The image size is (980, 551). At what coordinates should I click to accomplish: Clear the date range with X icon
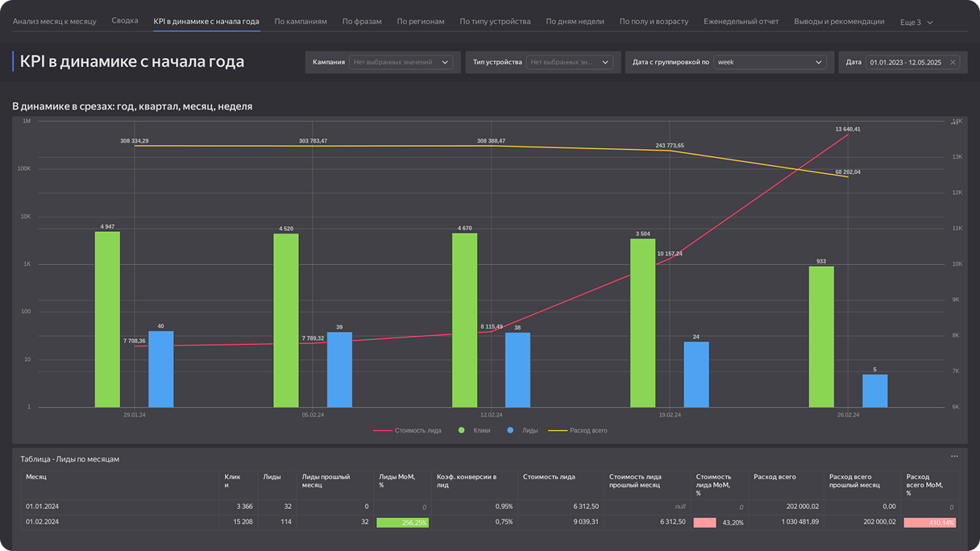pyautogui.click(x=953, y=62)
